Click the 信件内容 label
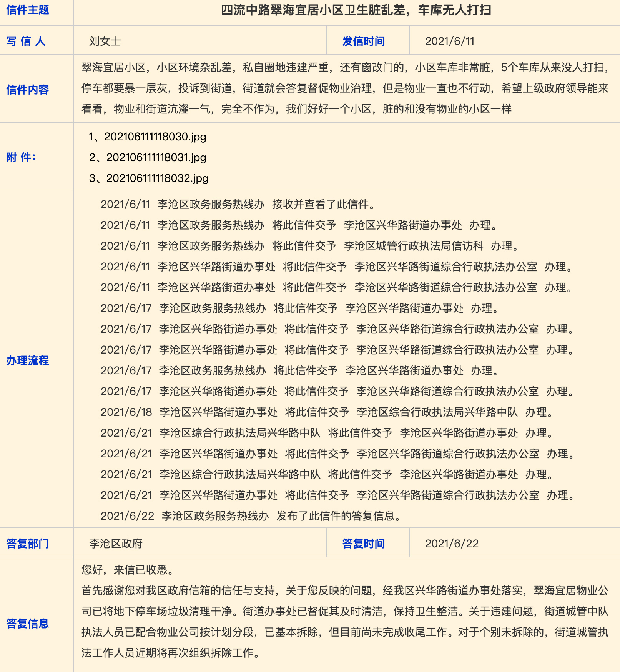The width and height of the screenshot is (620, 672). pos(28,90)
